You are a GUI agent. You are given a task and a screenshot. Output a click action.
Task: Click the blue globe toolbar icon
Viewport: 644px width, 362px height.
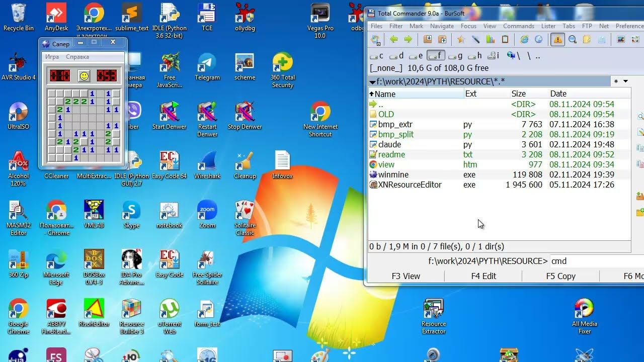click(x=539, y=40)
